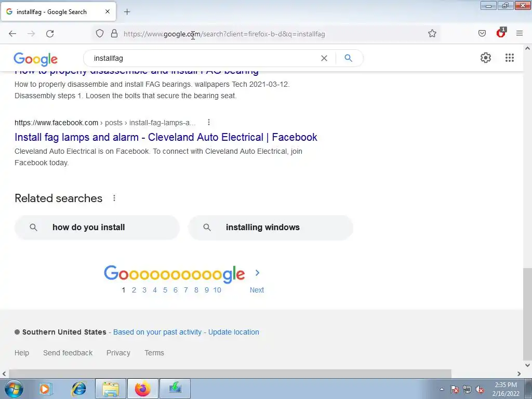The height and width of the screenshot is (399, 532).
Task: Go back to the previous page
Action: point(12,34)
